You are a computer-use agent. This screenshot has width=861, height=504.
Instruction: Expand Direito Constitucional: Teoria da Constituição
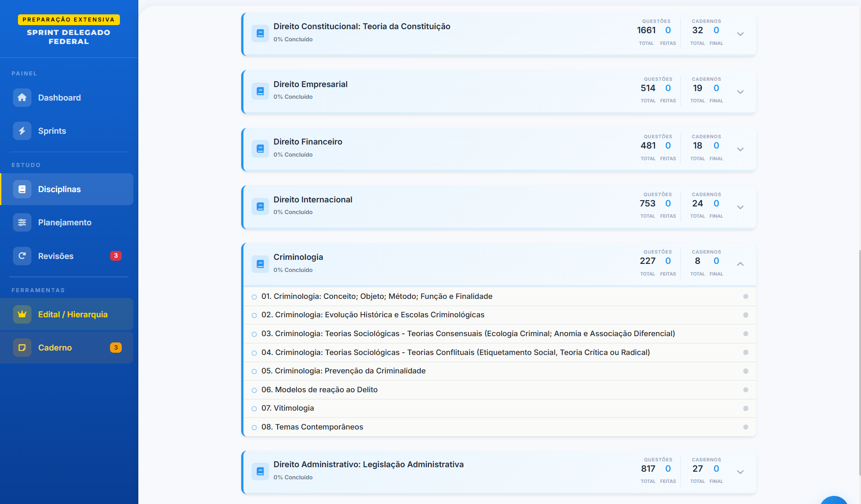pos(740,34)
